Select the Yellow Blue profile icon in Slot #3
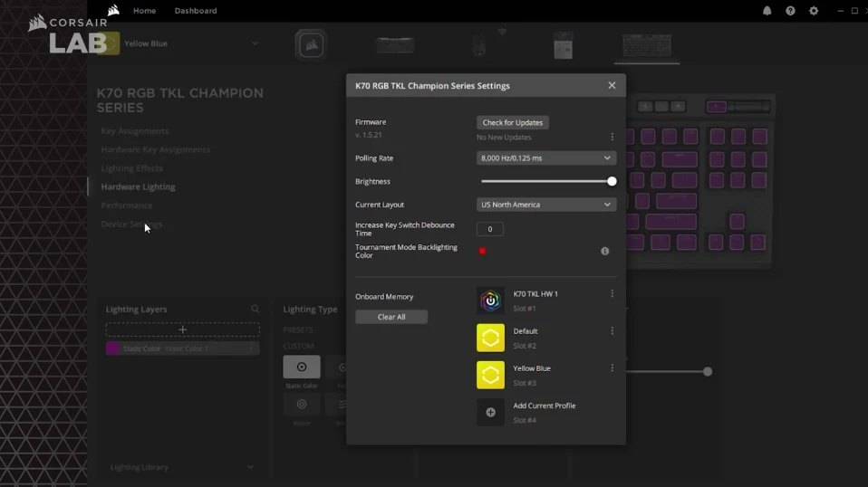This screenshot has width=868, height=487. [490, 375]
